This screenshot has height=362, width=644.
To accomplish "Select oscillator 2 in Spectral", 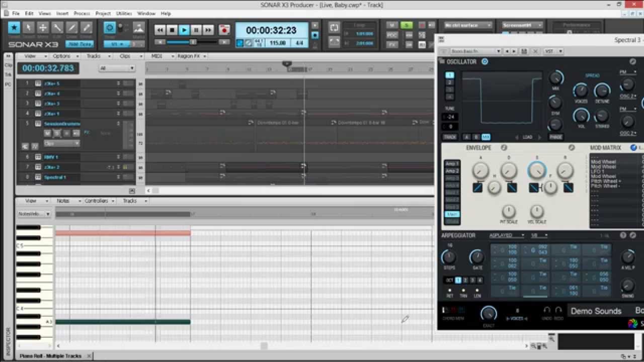I will [450, 82].
